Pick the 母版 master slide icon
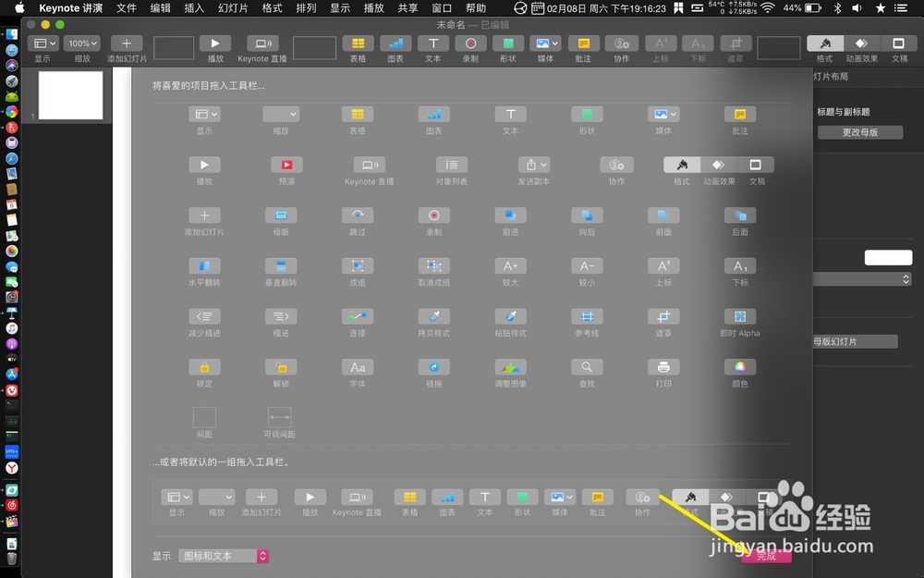The image size is (924, 578). pyautogui.click(x=281, y=215)
